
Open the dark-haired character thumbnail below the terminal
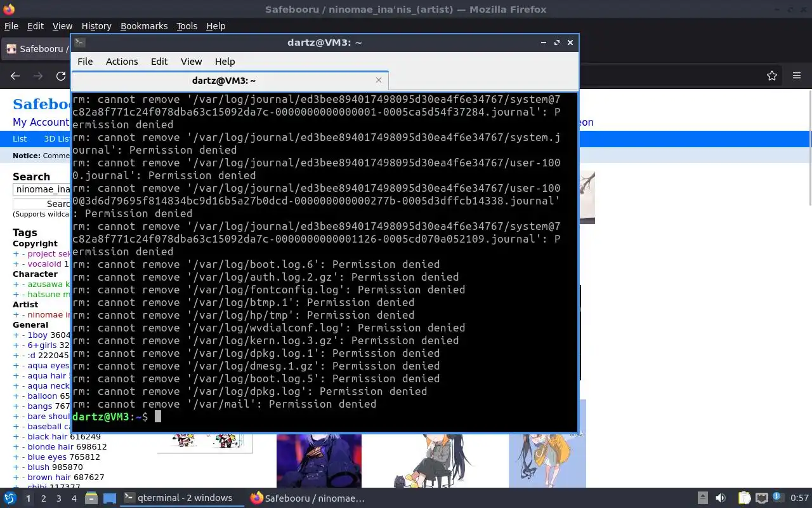tap(319, 461)
